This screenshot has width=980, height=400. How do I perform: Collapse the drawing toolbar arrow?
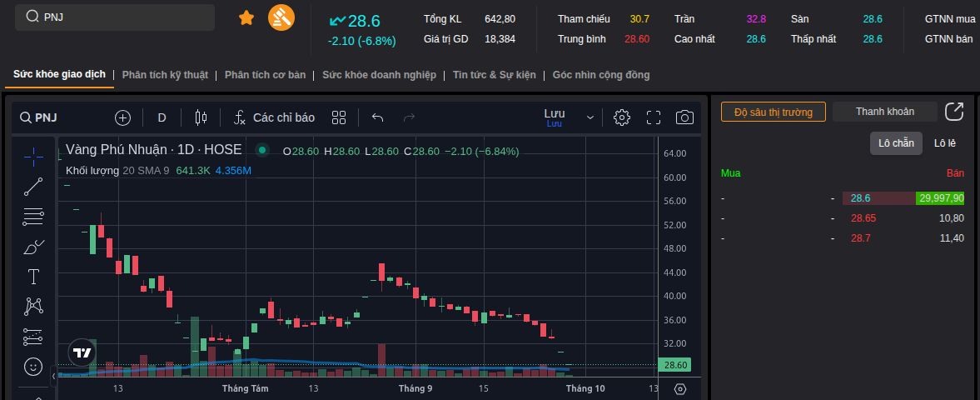click(54, 376)
